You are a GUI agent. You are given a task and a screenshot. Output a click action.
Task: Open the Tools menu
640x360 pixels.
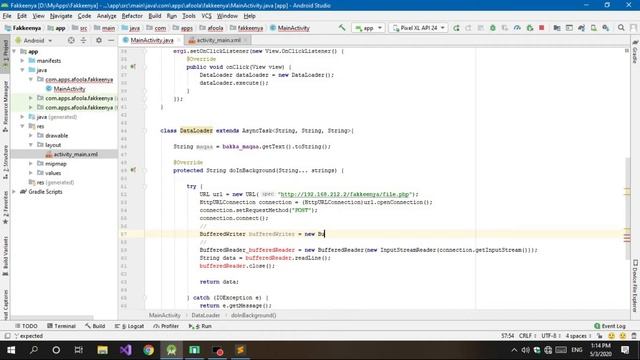(x=189, y=16)
